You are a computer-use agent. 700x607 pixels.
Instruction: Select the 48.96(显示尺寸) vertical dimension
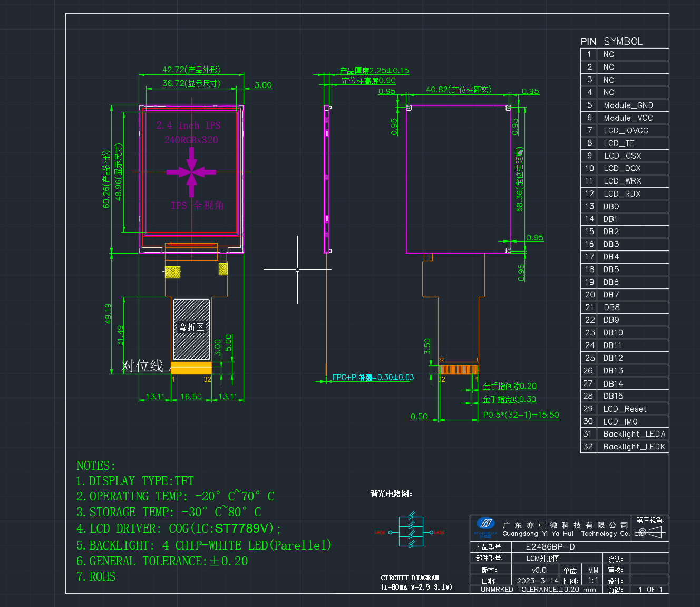pos(119,172)
